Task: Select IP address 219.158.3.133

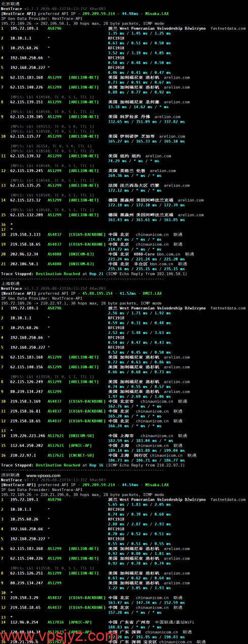Action: click(x=25, y=234)
